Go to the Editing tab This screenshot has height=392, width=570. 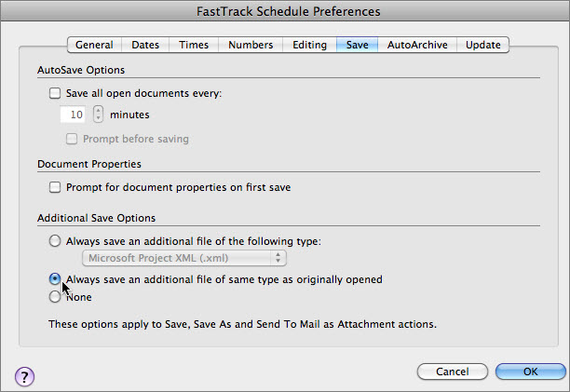[x=309, y=45]
